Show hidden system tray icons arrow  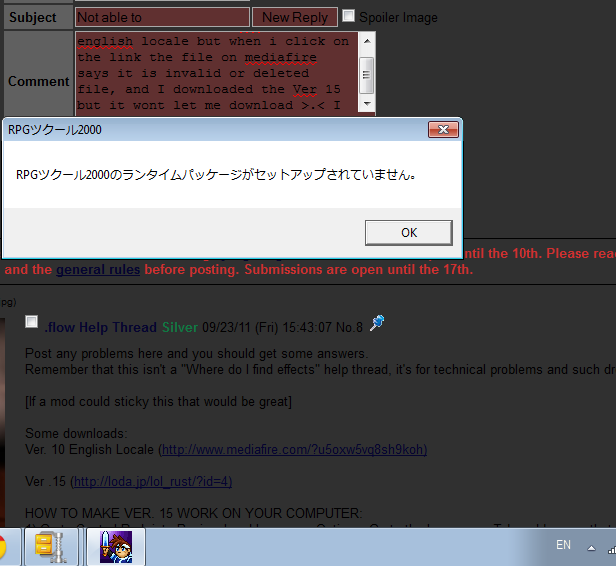coord(591,548)
